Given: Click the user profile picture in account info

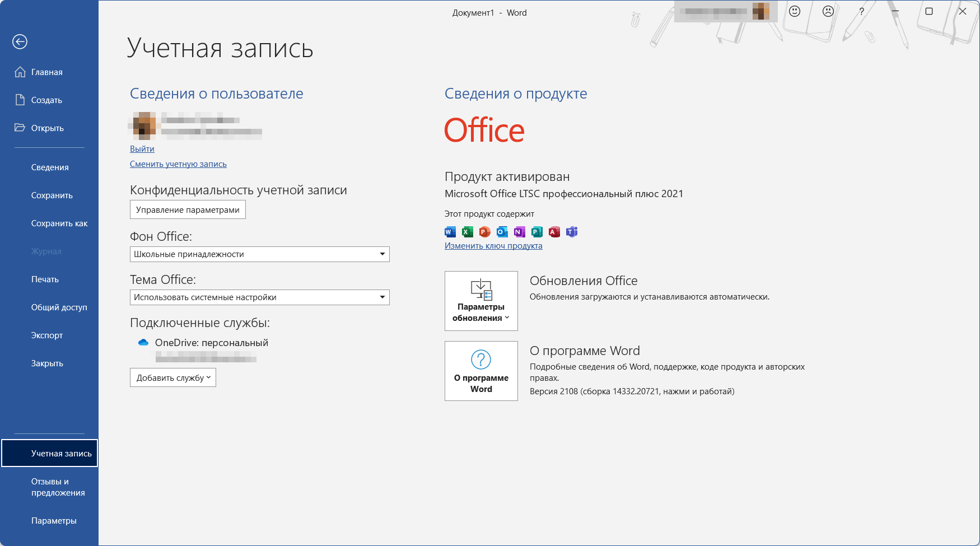Looking at the screenshot, I should pyautogui.click(x=144, y=125).
